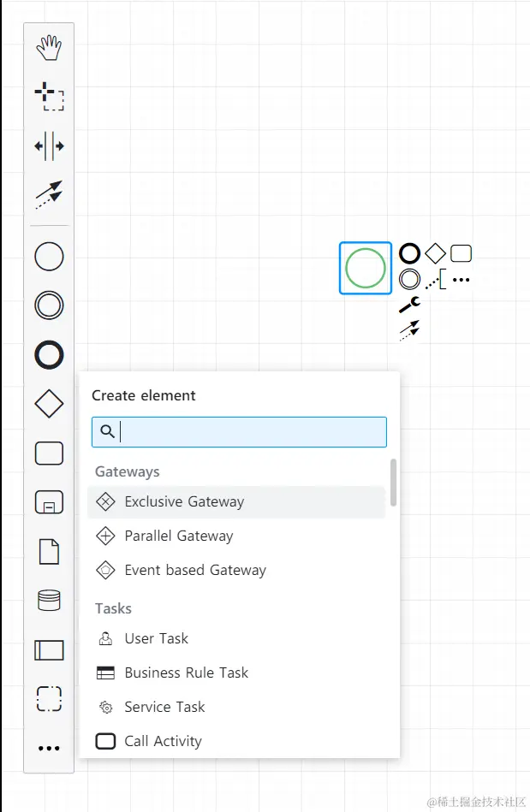The height and width of the screenshot is (812, 530).
Task: Click the Create element popup scrollbar
Action: tap(394, 482)
